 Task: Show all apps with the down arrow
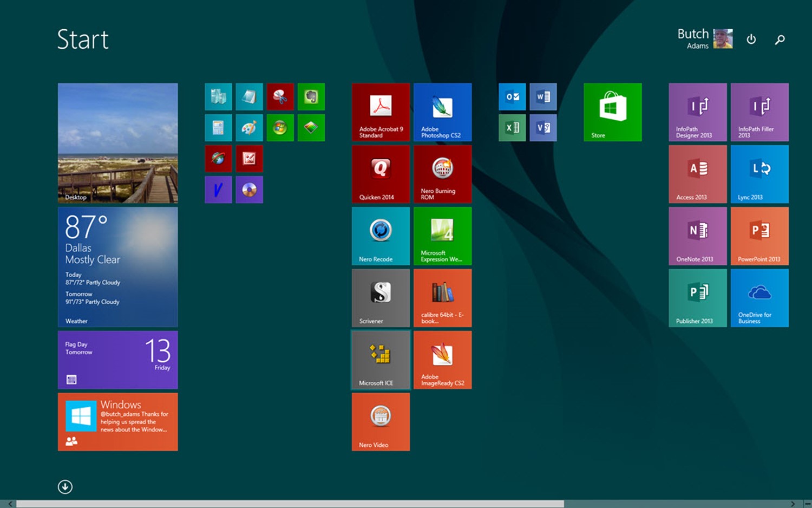click(65, 487)
